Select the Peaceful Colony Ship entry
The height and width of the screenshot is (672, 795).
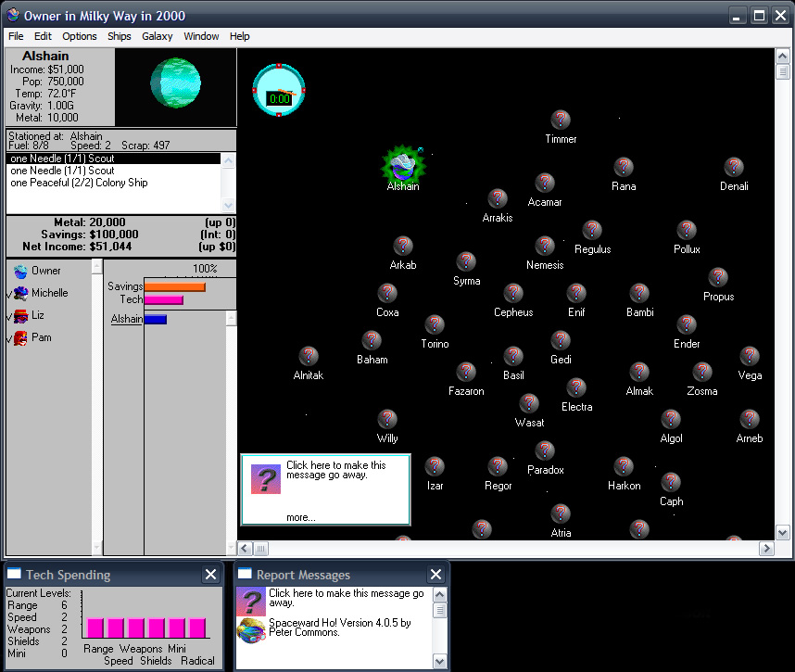[114, 183]
